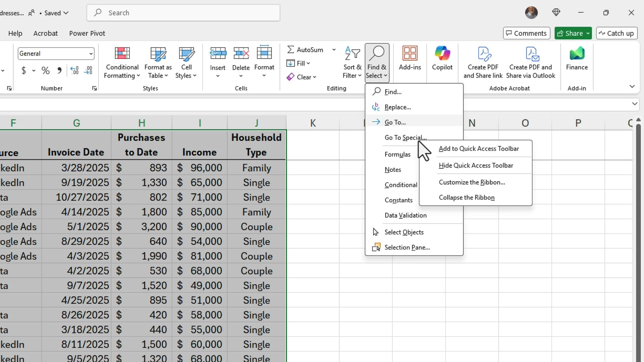
Task: Open the Comments pane
Action: (x=526, y=33)
